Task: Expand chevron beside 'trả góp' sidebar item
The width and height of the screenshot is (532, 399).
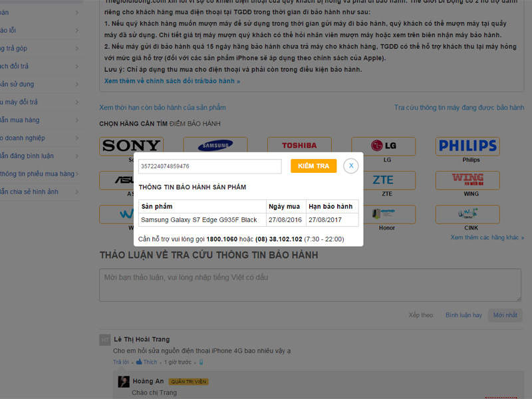Action: tap(77, 48)
